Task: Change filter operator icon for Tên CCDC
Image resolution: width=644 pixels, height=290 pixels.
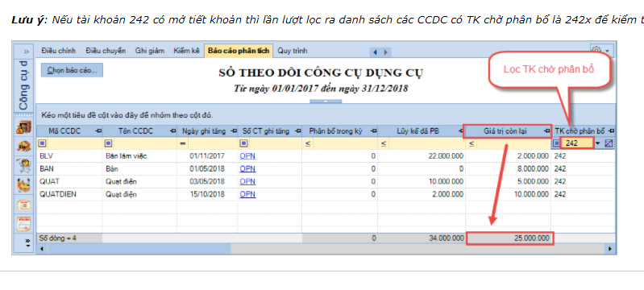Action: pos(109,143)
